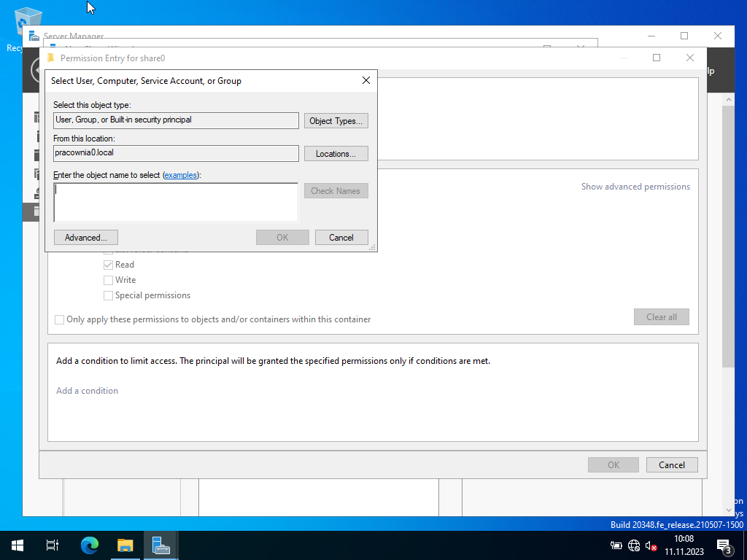The width and height of the screenshot is (747, 560).
Task: Open File Explorer from the taskbar
Action: [x=125, y=545]
